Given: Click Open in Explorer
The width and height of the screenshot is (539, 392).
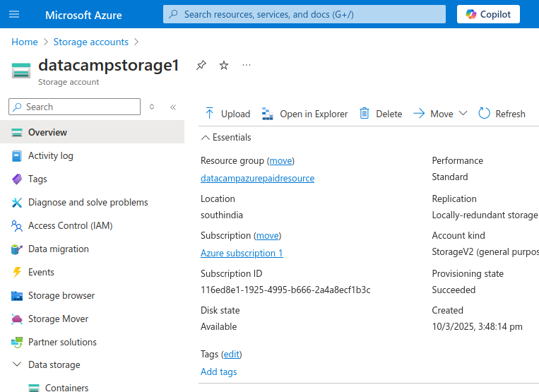Looking at the screenshot, I should pos(304,114).
